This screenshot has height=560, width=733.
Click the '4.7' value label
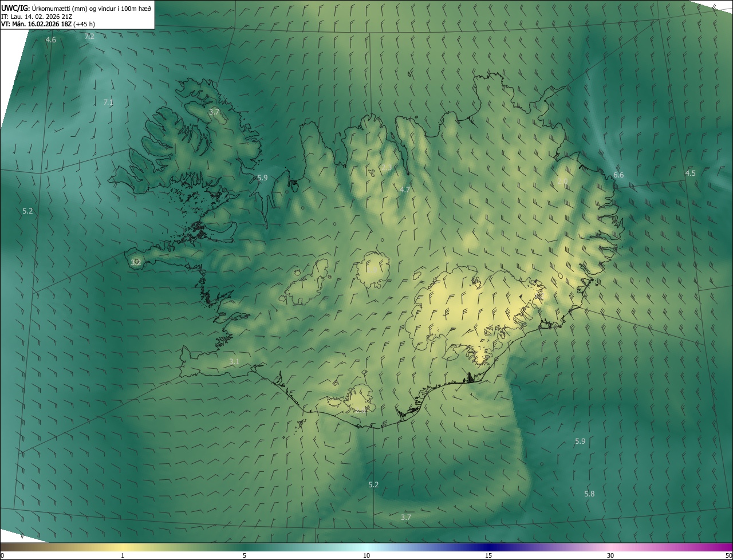tap(405, 190)
